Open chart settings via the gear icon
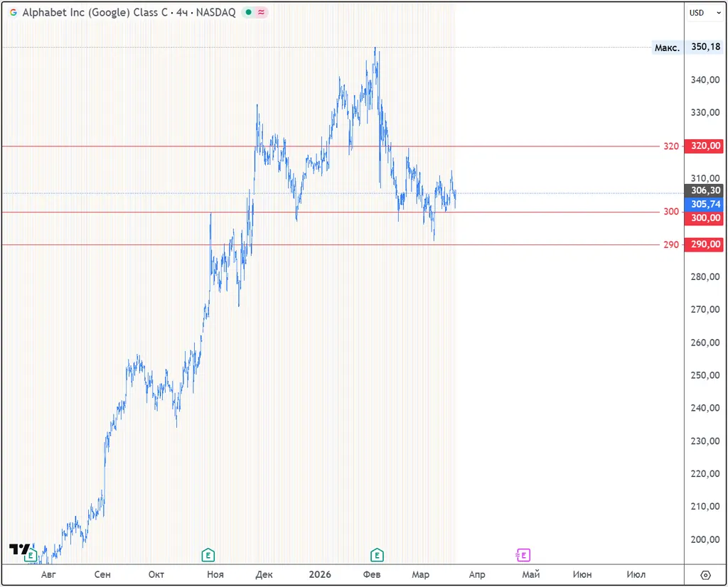Viewport: 728px width, 587px height. [x=705, y=575]
